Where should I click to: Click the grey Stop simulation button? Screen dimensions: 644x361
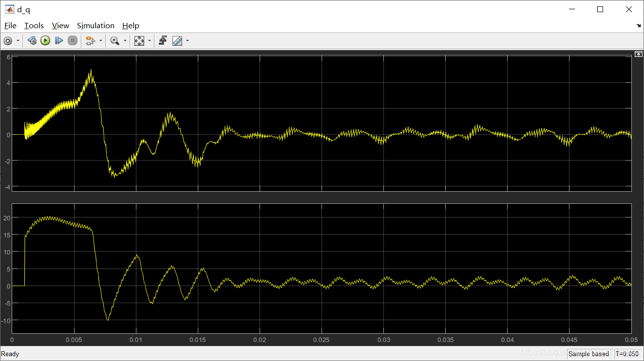tap(73, 41)
